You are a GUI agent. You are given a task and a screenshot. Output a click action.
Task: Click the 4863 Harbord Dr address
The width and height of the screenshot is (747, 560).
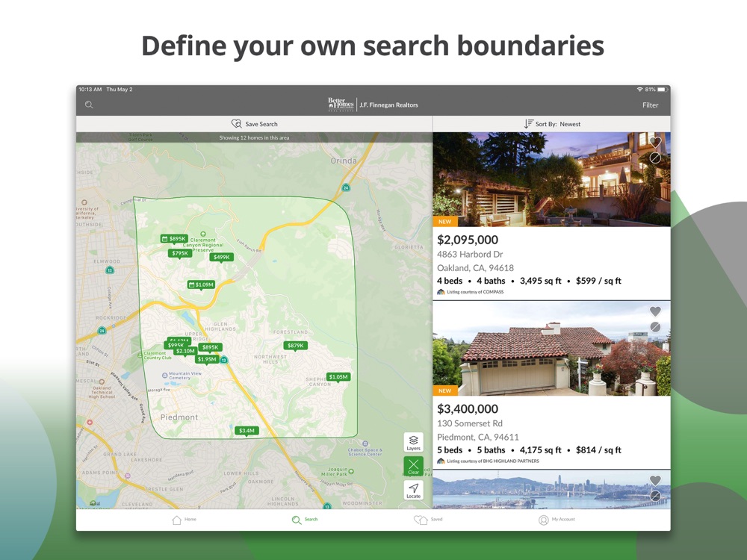(x=470, y=255)
